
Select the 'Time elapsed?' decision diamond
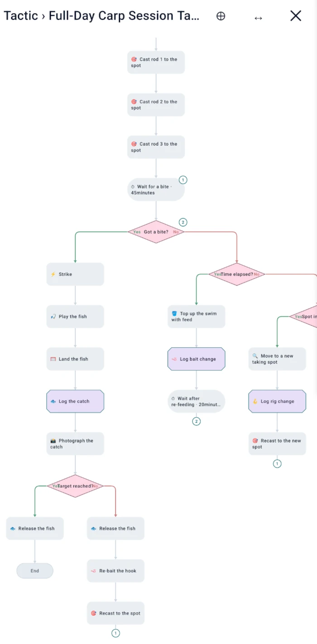(x=236, y=274)
